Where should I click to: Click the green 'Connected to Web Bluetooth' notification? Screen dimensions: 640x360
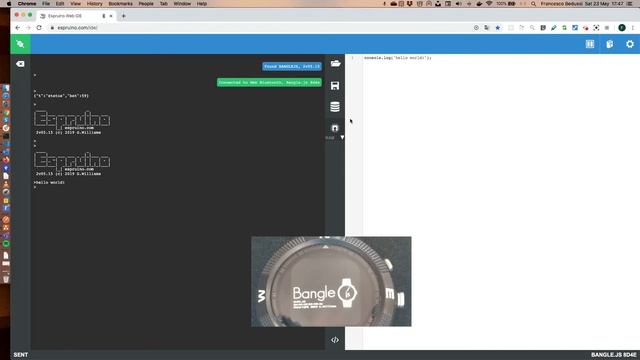(x=269, y=82)
